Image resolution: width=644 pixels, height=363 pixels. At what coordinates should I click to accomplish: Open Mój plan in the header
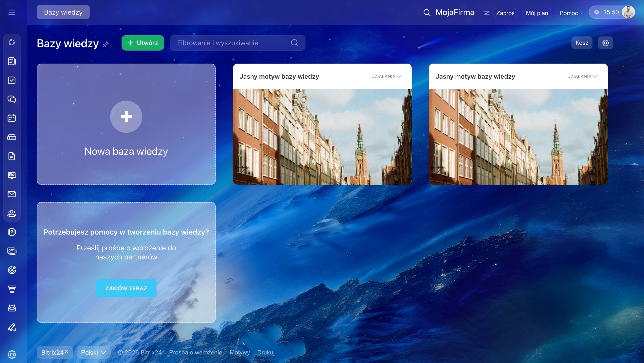click(537, 13)
